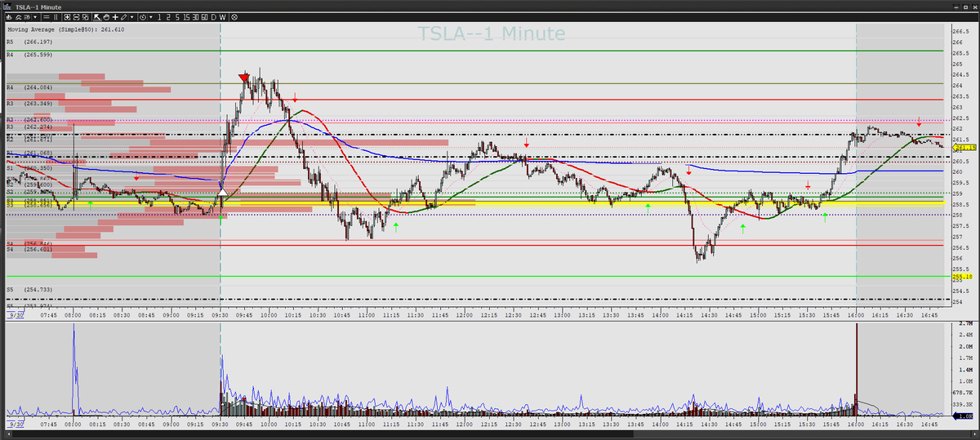Click the 9/30 date link on price time axis
This screenshot has height=440, width=980.
(14, 313)
